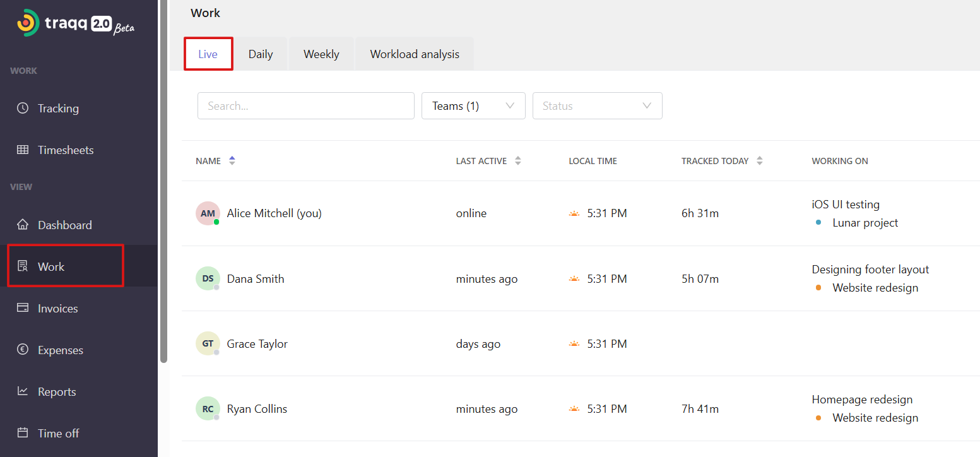This screenshot has width=980, height=457.
Task: Click Ryan Collins's RC avatar
Action: pos(208,408)
